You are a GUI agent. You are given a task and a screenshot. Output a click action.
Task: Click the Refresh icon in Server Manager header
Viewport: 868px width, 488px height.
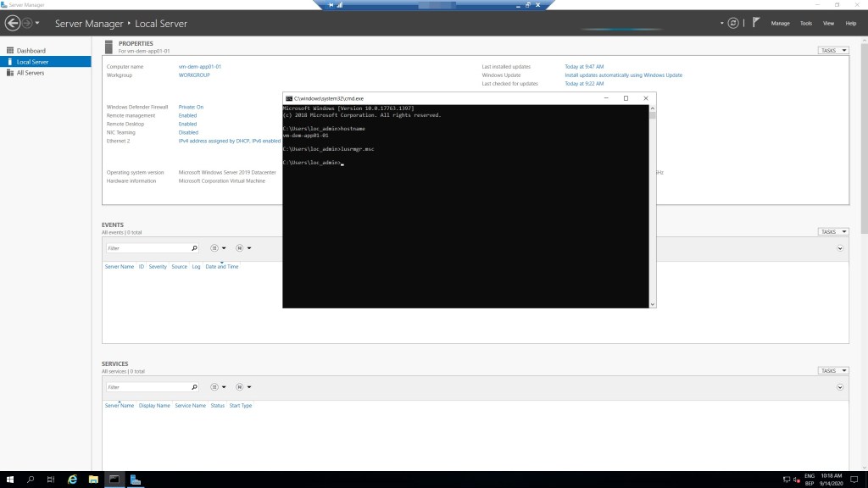pos(732,23)
